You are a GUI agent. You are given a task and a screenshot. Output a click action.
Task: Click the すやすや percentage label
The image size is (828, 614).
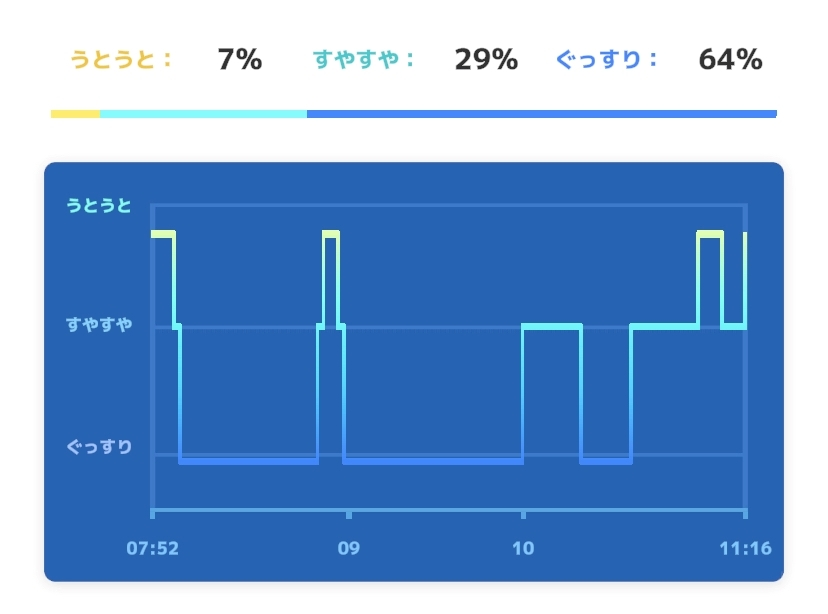click(364, 60)
